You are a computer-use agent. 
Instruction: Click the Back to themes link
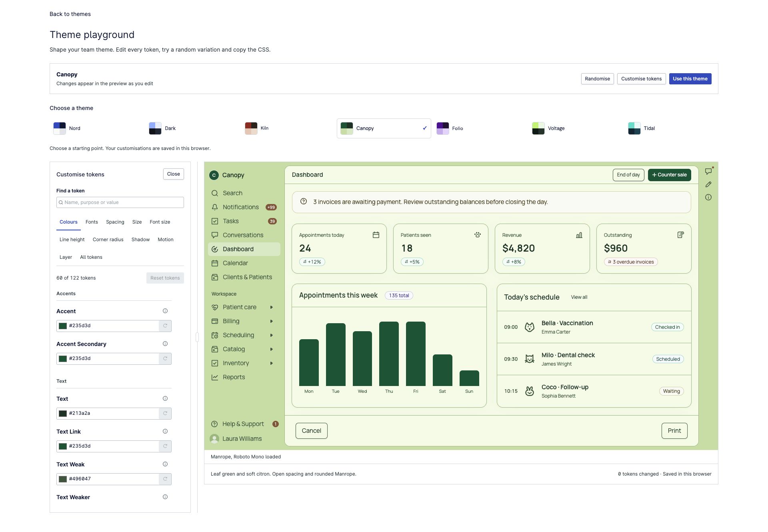pos(70,14)
